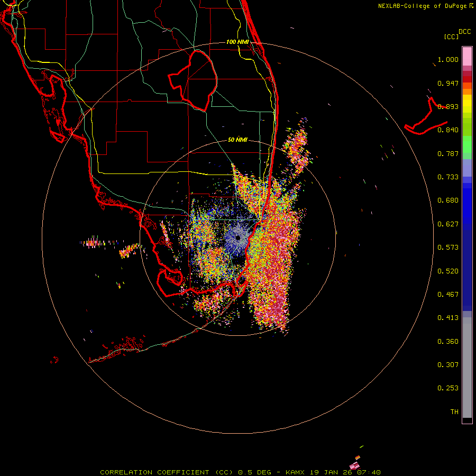Click the 100 NMI range ring label

point(237,42)
